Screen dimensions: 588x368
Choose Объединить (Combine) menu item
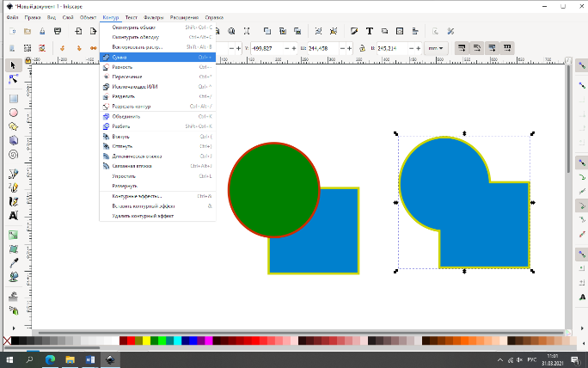(x=157, y=116)
